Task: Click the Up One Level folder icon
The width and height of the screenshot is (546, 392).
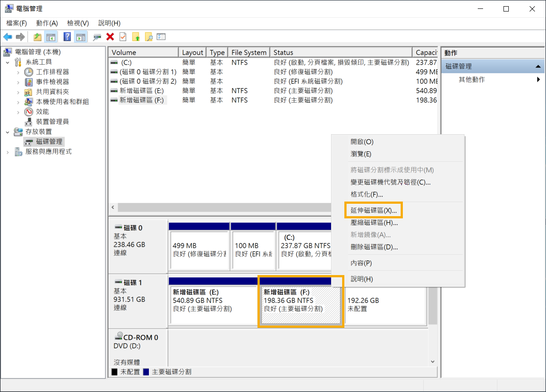Action: pos(38,37)
